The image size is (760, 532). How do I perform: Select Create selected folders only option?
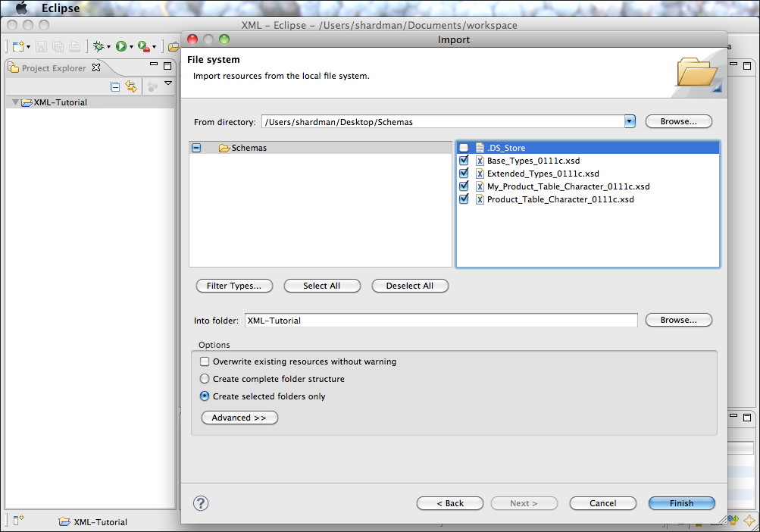(205, 396)
